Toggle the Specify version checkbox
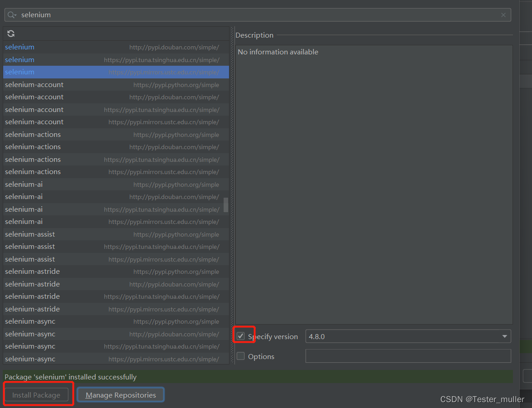The image size is (532, 408). (x=240, y=336)
